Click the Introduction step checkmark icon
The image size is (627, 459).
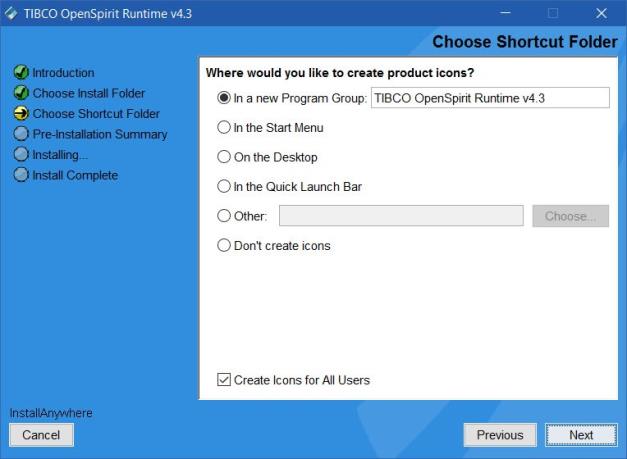(x=20, y=73)
